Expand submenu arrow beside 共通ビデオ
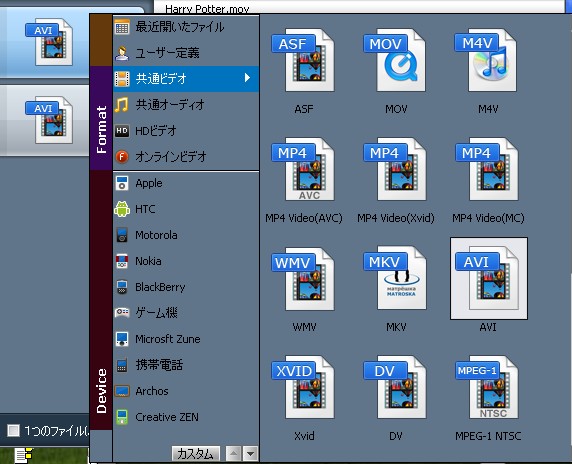 click(247, 78)
